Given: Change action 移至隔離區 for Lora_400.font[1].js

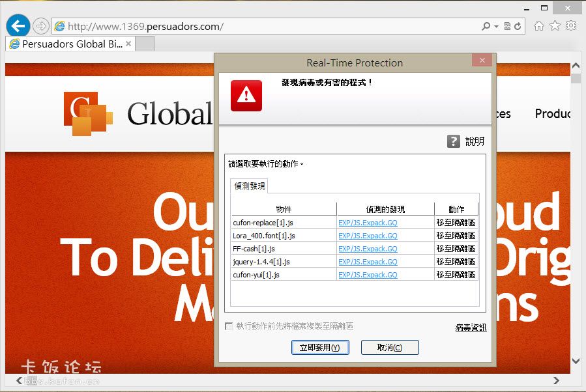Looking at the screenshot, I should tap(456, 236).
